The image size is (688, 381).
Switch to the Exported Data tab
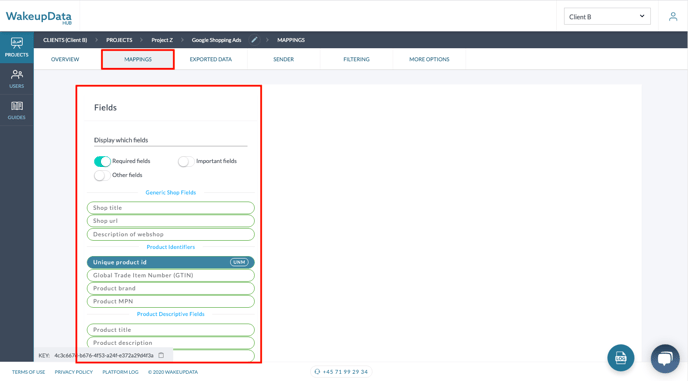pyautogui.click(x=211, y=59)
